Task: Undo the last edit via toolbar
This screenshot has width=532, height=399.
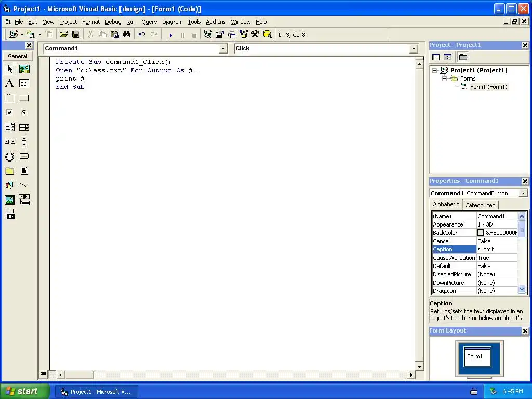Action: 142,35
